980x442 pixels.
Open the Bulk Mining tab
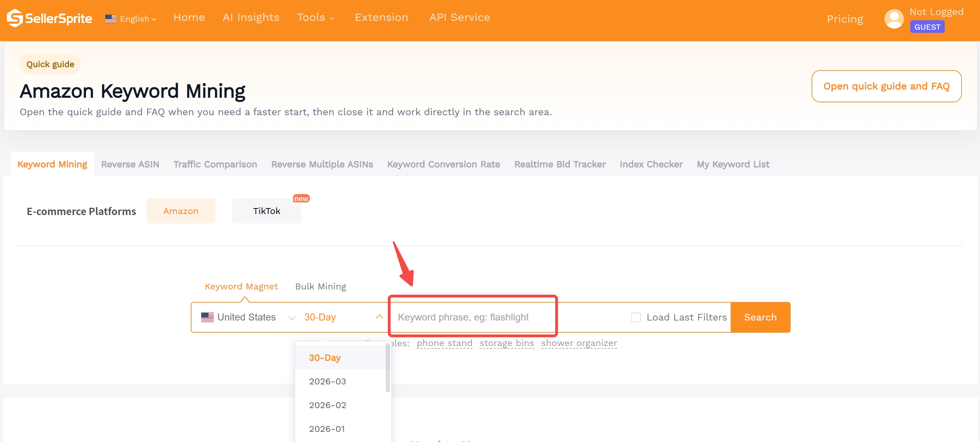[320, 286]
